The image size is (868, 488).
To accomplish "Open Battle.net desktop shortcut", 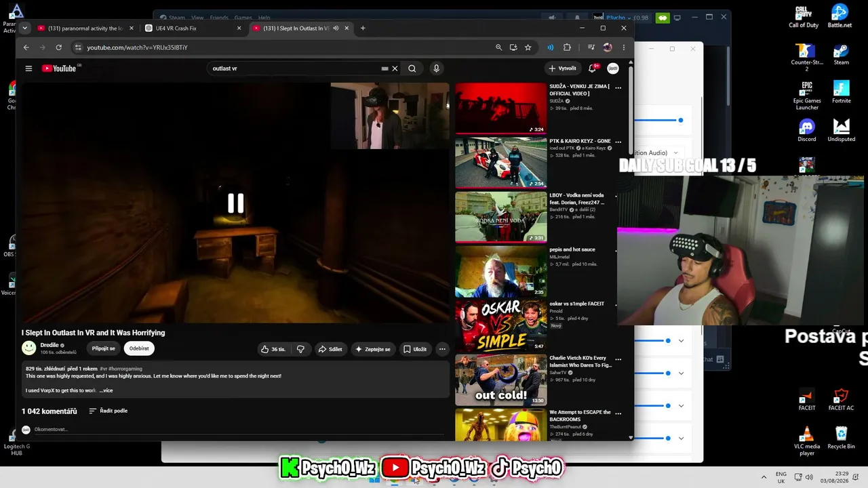I will 840,16.
